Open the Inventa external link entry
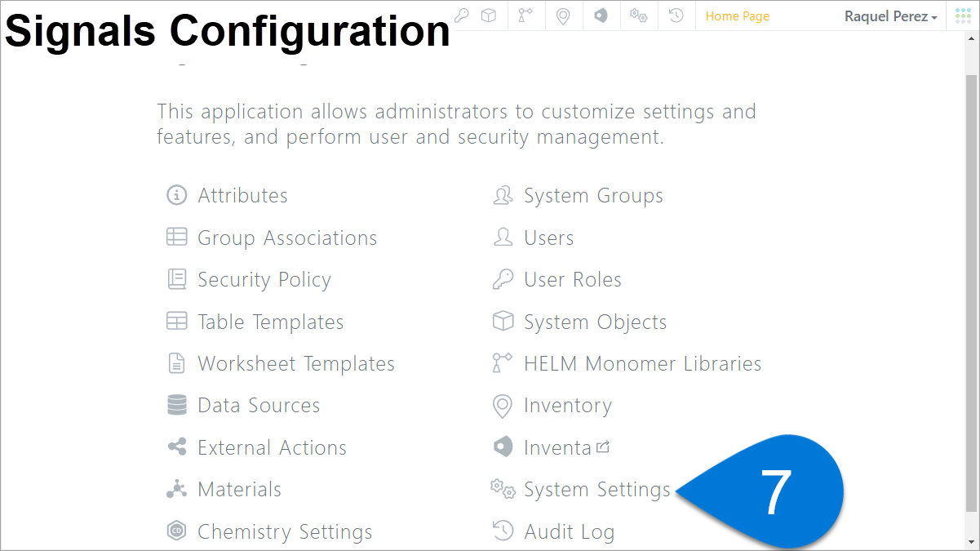 (x=567, y=447)
